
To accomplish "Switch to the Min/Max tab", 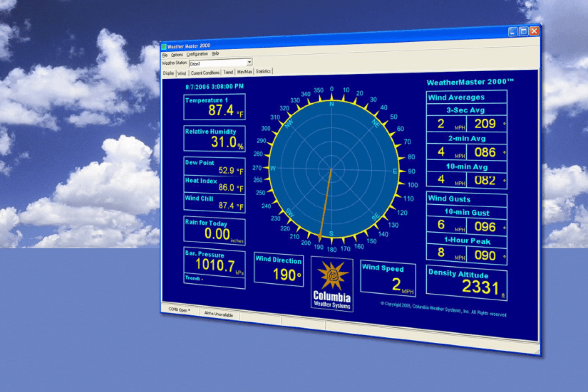I will pos(245,72).
